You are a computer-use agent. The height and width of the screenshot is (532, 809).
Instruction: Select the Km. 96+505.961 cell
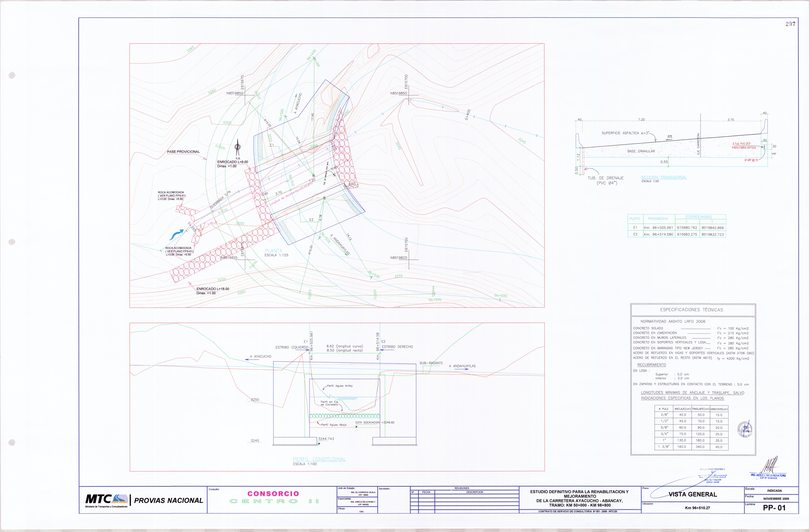click(658, 228)
